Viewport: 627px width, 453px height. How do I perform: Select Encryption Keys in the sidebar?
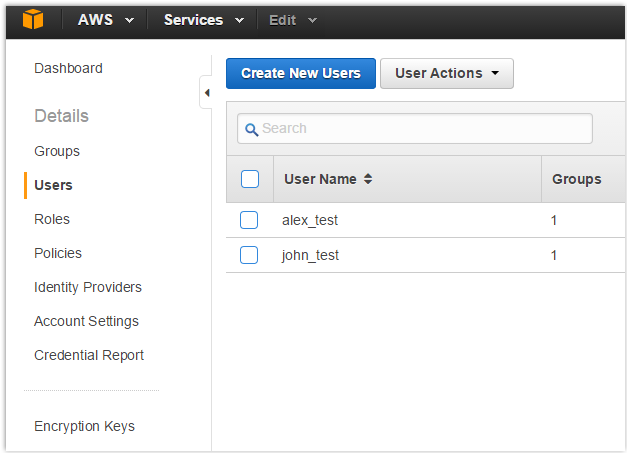tap(84, 426)
